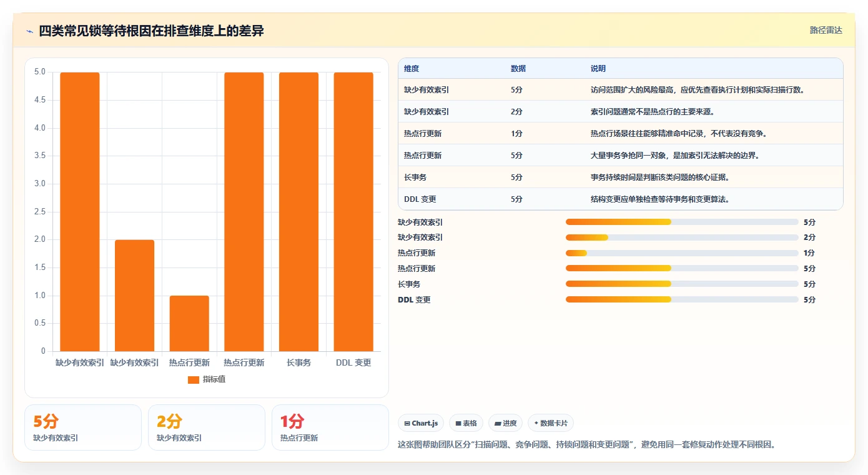Click the 缺少有效索引 chart bar at value 5
Image resolution: width=868 pixels, height=475 pixels.
point(80,212)
